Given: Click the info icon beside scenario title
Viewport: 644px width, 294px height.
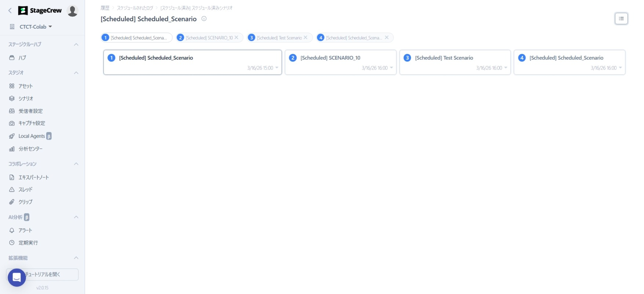Looking at the screenshot, I should [204, 19].
